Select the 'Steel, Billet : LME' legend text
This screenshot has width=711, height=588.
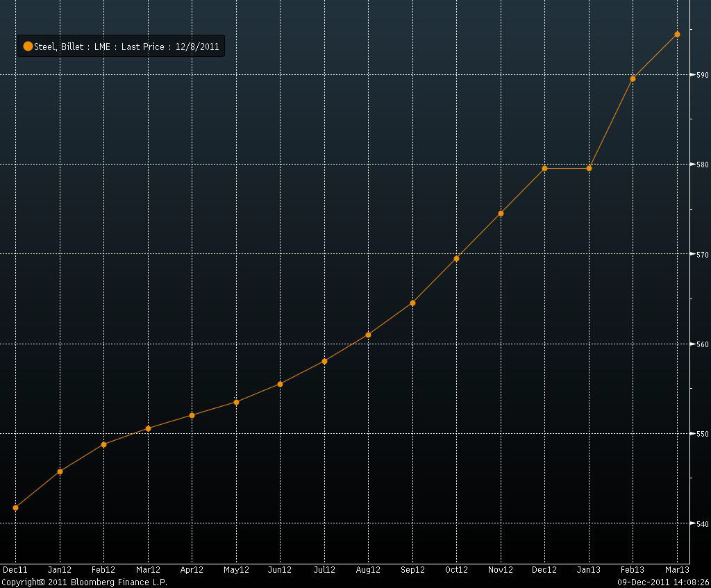point(72,47)
